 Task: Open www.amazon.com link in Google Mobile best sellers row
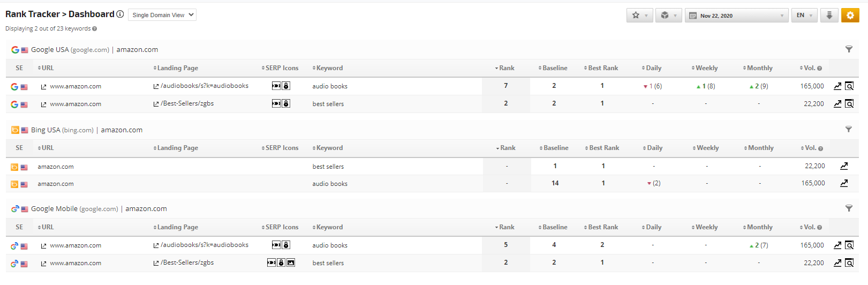(75, 263)
